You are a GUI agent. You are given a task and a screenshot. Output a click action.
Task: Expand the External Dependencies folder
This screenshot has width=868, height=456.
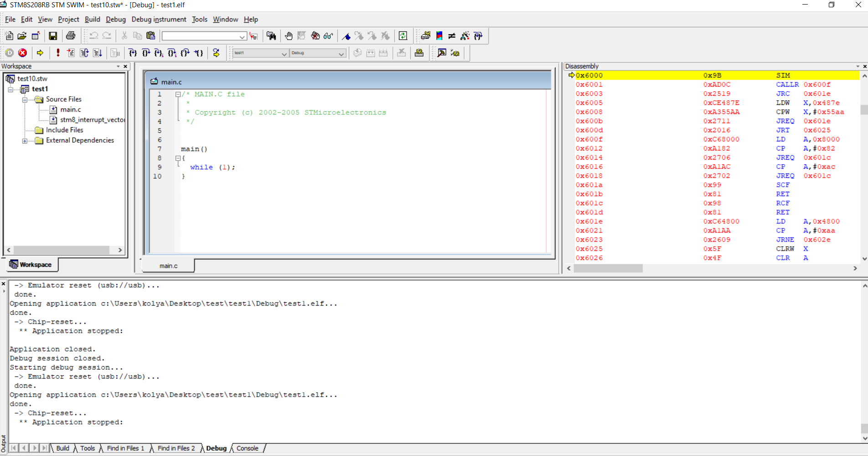click(25, 140)
